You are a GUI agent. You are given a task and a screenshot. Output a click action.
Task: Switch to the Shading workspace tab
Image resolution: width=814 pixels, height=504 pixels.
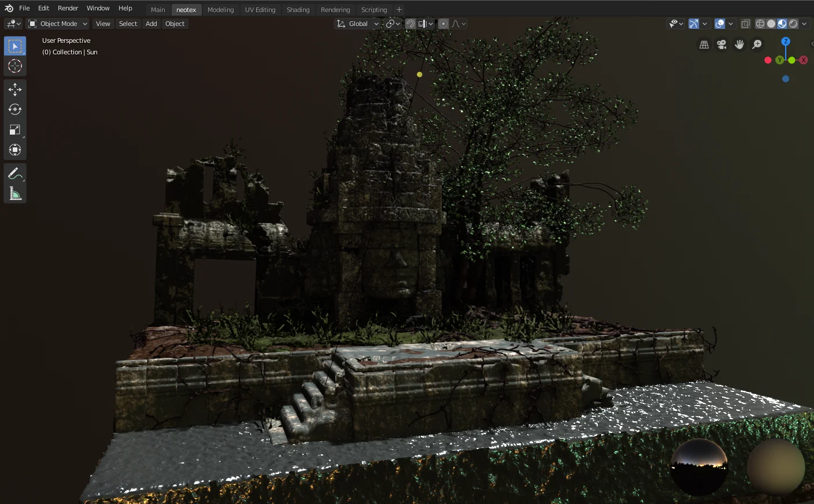pyautogui.click(x=298, y=9)
